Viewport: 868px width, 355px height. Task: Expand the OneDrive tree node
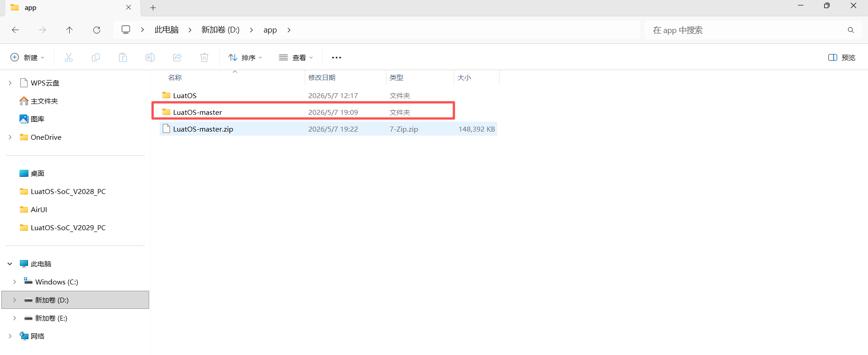tap(10, 137)
